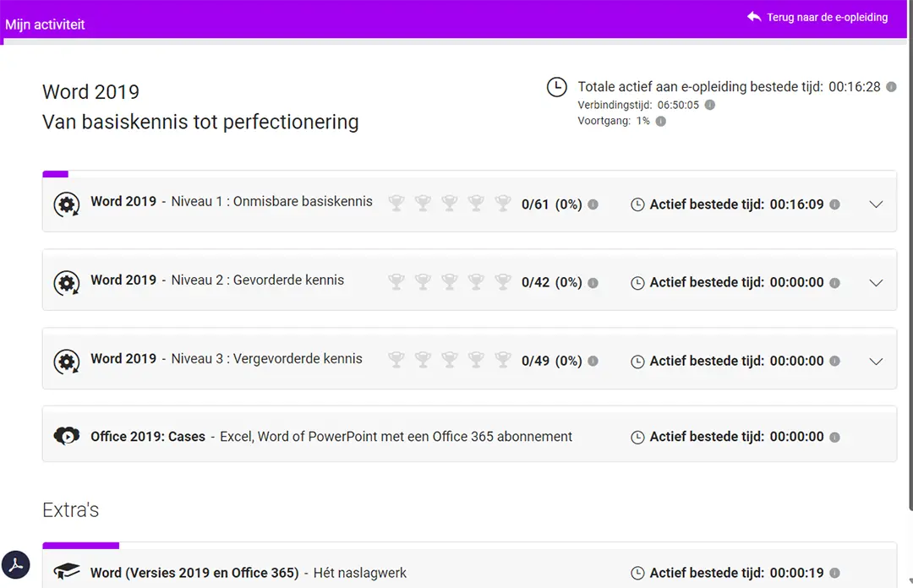Open Word 2019 Niveau 3 : Vergevorderde kennis title
913x588 pixels.
pos(227,358)
